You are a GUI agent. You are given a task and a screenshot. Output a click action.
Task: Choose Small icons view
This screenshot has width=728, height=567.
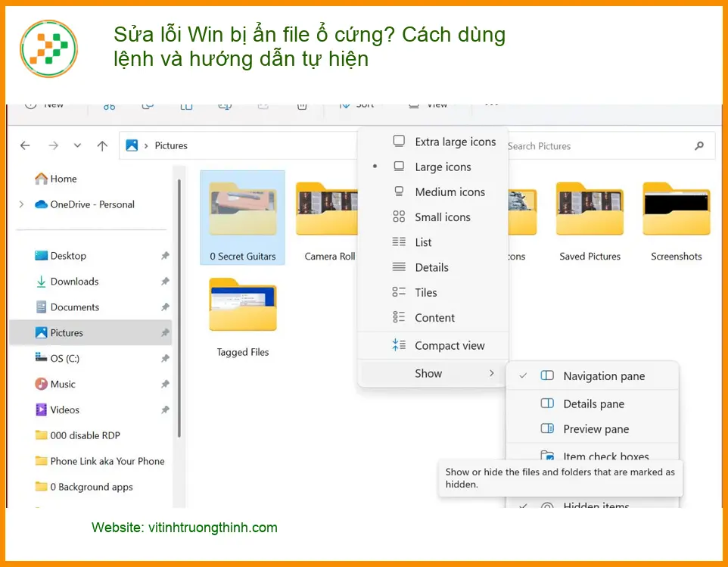click(x=433, y=217)
